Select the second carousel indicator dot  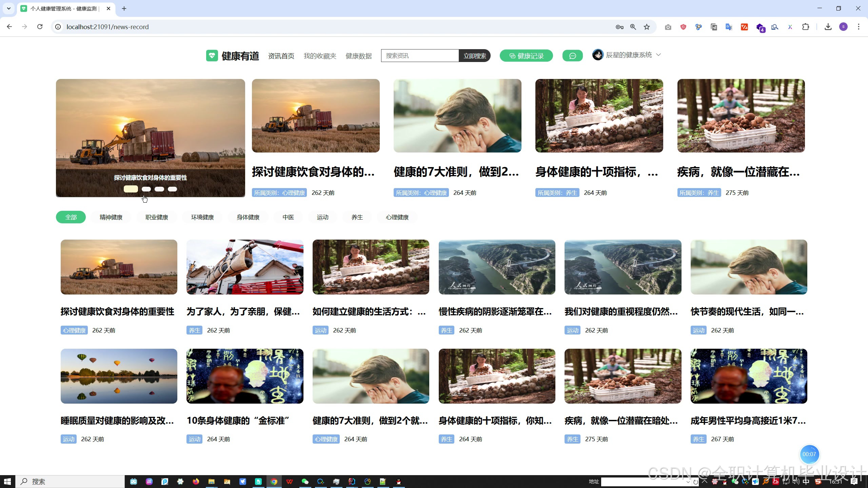pos(146,189)
